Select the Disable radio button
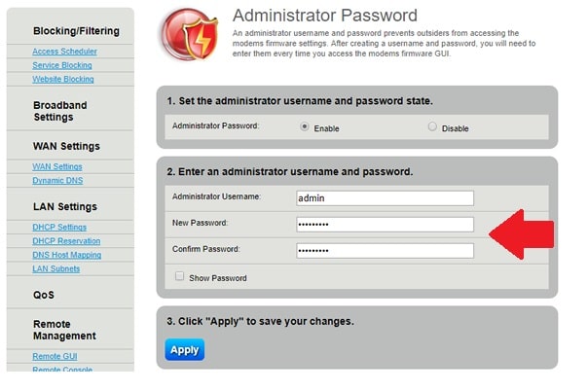This screenshot has height=391, width=588. pos(432,126)
